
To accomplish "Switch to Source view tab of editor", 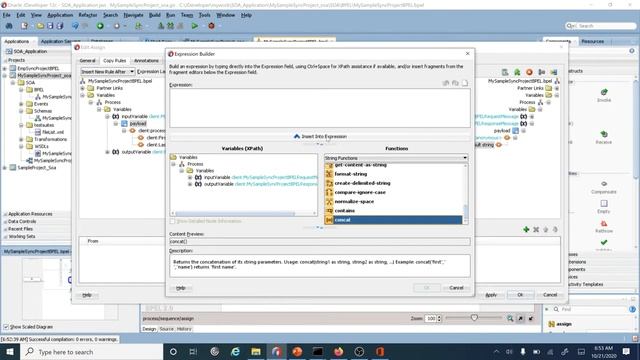I will [167, 329].
